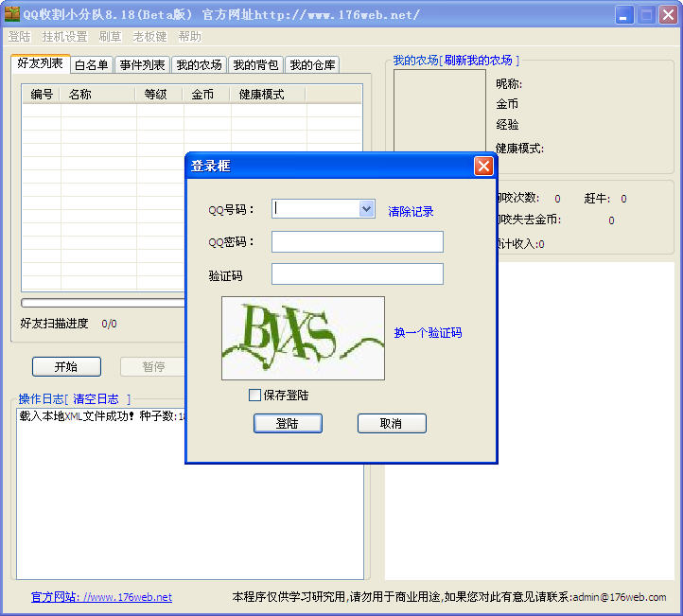Screen dimensions: 683x616
Task: Open the 刷草 menu
Action: [110, 37]
